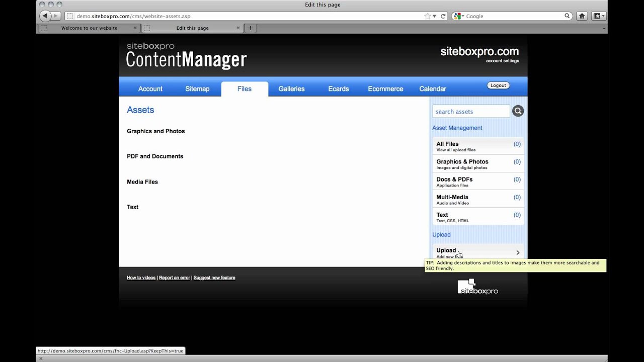Reload the page using the refresh icon

(443, 16)
